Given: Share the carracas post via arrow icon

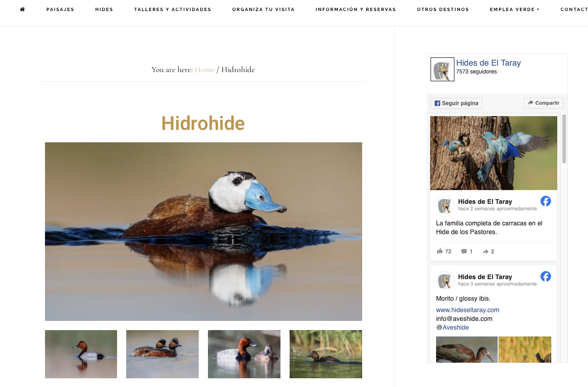Looking at the screenshot, I should click(x=485, y=252).
